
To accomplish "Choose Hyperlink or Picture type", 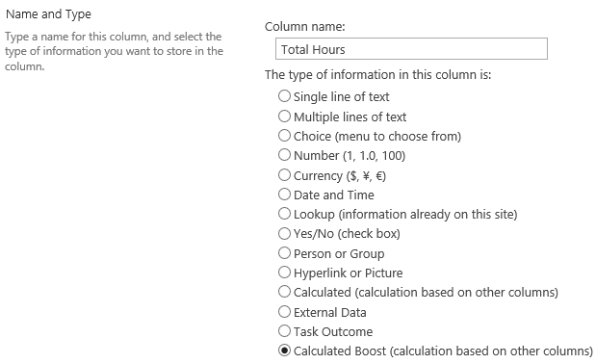I will [x=284, y=273].
